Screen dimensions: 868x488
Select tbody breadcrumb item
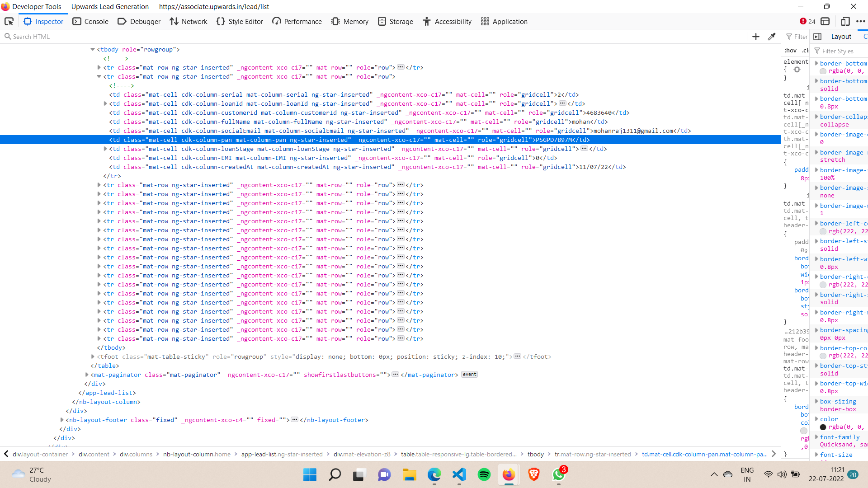coord(536,454)
